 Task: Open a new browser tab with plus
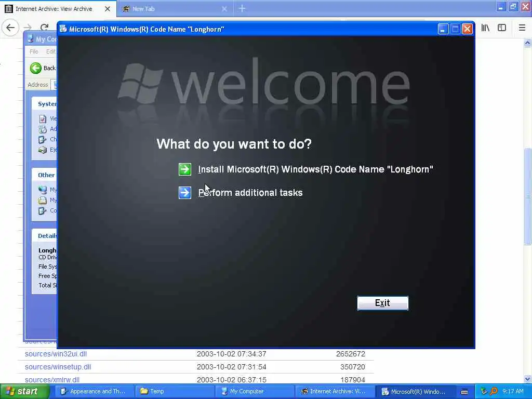click(242, 9)
